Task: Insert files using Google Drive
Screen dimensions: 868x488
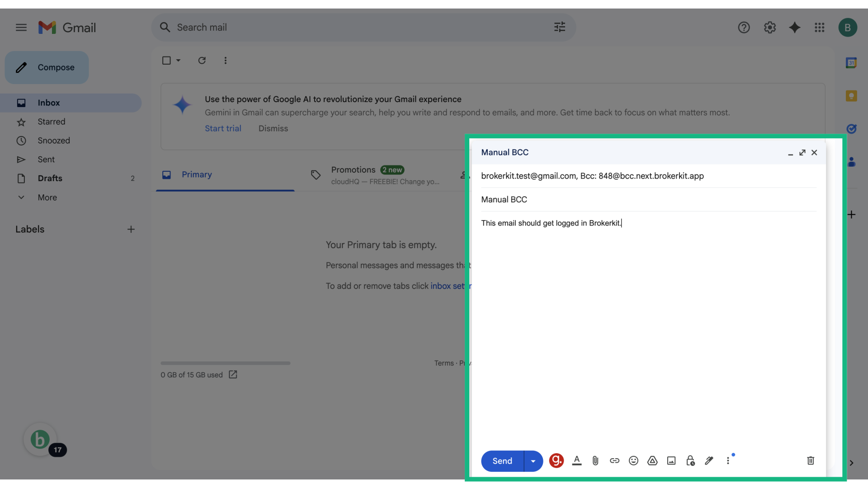Action: point(652,460)
